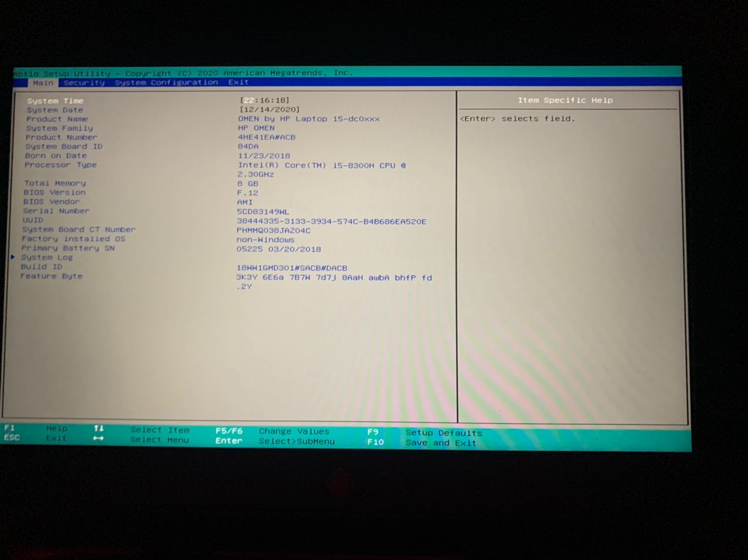Select the feature byte value starting 3K3Y
Viewport: 748px width, 560px height.
pyautogui.click(x=334, y=282)
